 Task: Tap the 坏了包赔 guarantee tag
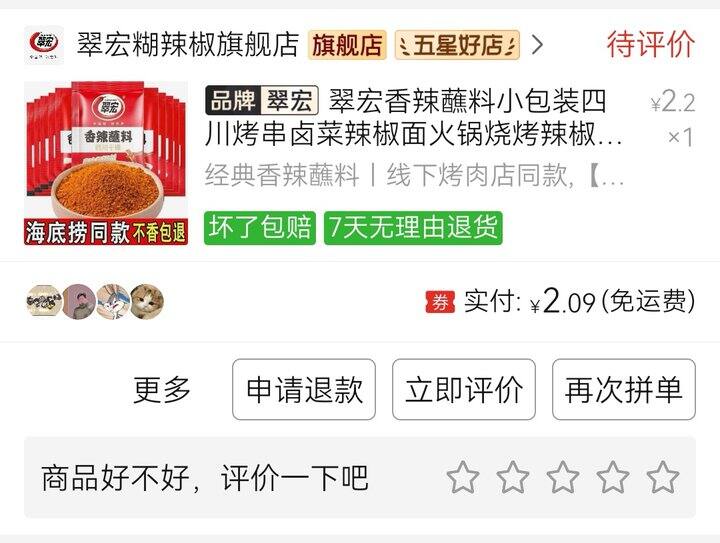coord(260,228)
